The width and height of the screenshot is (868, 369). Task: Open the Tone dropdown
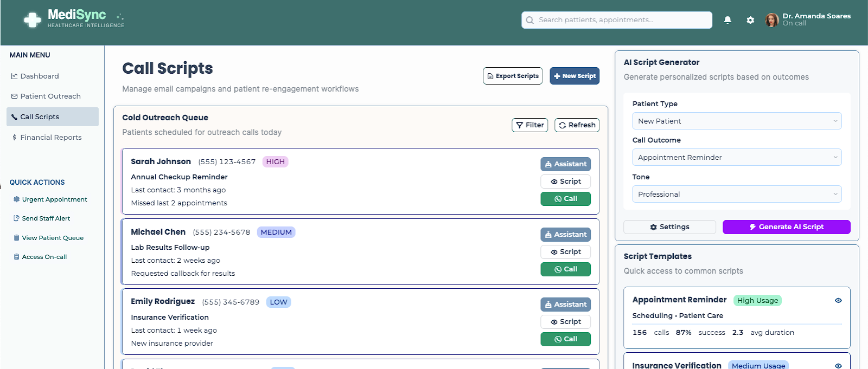point(737,194)
